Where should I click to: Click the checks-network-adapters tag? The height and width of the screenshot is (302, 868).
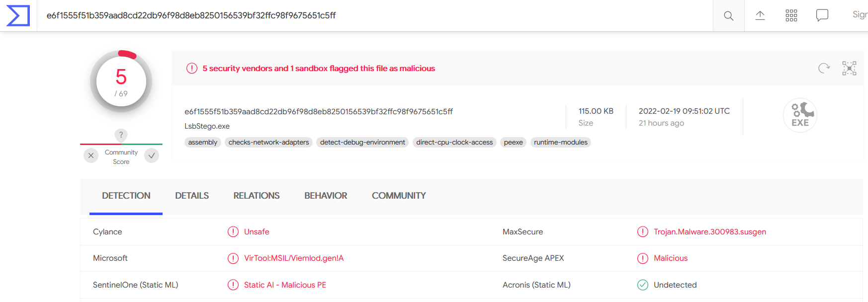268,143
